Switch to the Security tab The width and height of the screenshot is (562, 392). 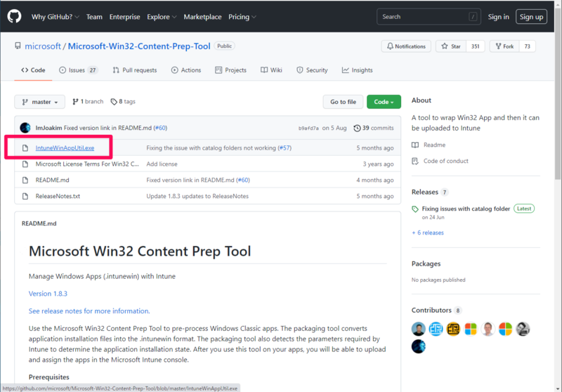pyautogui.click(x=312, y=70)
